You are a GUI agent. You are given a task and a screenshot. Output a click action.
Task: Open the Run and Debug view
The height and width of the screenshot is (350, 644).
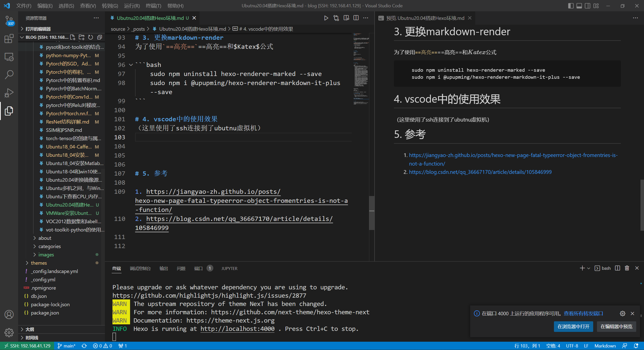[x=9, y=93]
